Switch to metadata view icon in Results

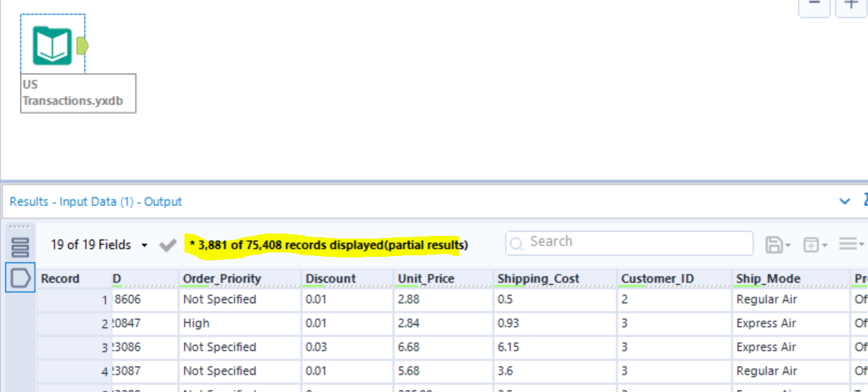point(20,247)
